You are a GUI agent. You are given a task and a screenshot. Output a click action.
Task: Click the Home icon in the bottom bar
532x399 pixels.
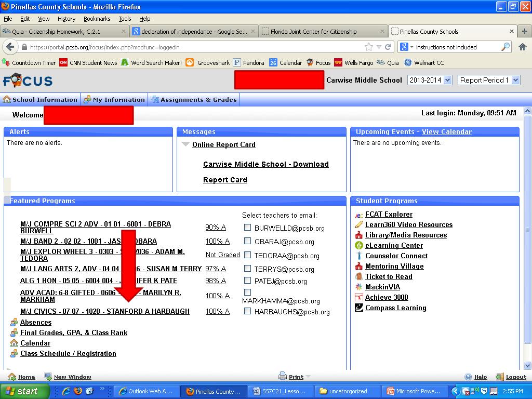pos(12,377)
